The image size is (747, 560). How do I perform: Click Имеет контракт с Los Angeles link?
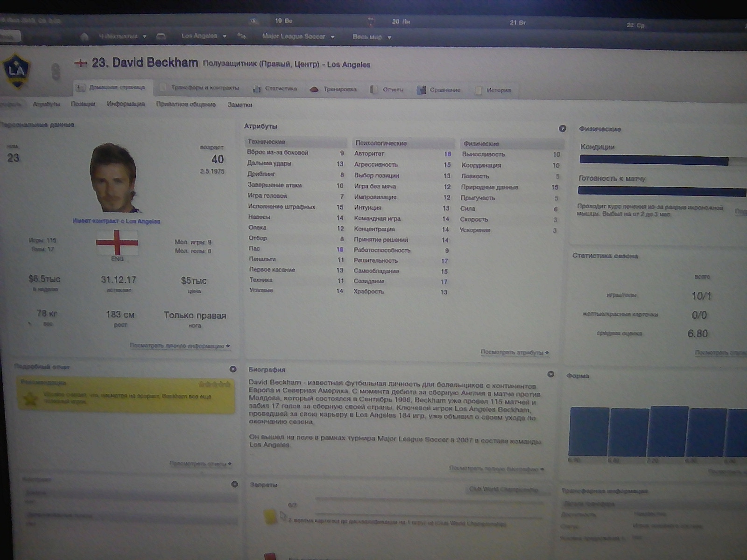tap(116, 221)
